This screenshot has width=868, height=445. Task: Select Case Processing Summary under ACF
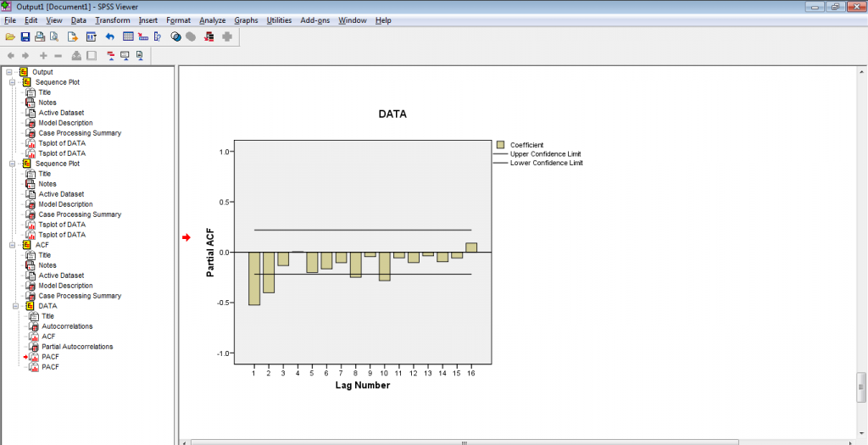(x=80, y=296)
